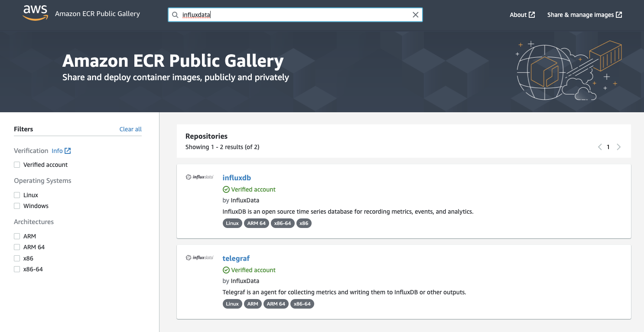Go to previous results page arrow
This screenshot has height=332, width=644.
coord(600,147)
